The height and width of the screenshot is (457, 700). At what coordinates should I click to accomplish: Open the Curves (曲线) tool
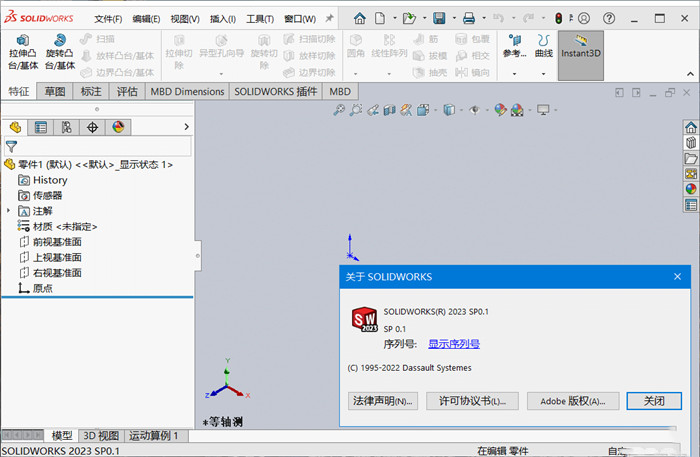coord(543,46)
